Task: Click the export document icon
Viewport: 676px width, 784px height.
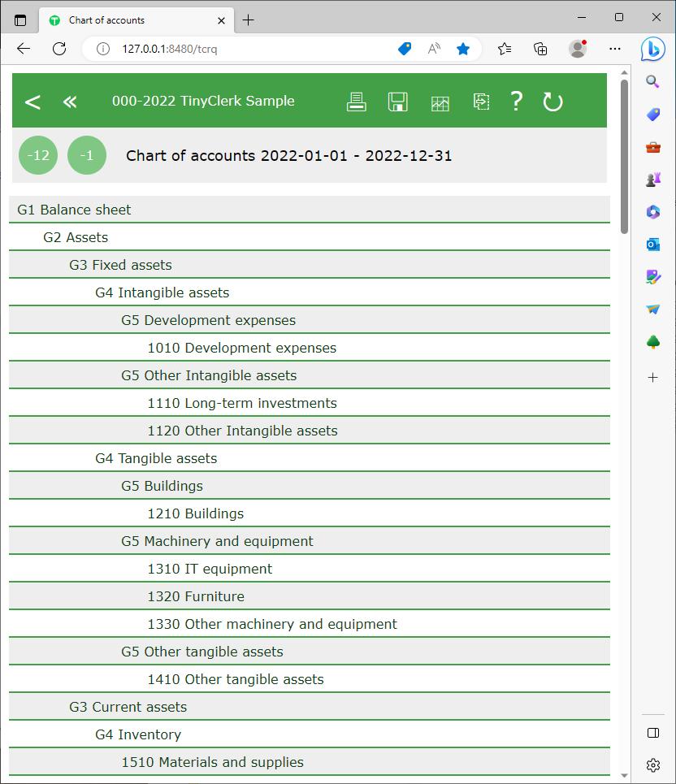Action: pos(481,102)
